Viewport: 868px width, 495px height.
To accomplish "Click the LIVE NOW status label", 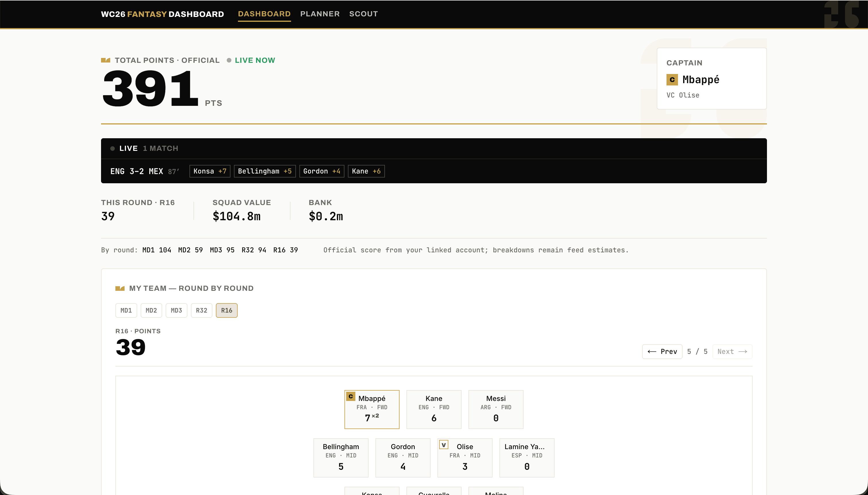I will coord(255,60).
